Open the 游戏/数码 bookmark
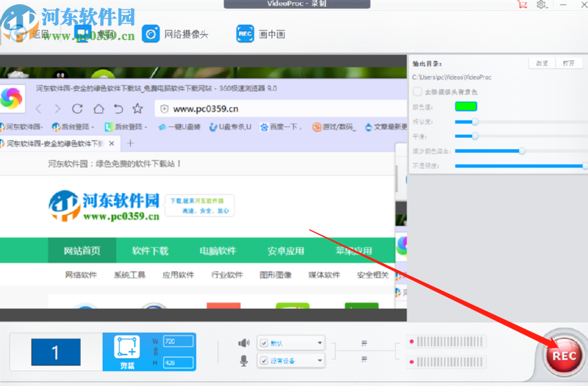The image size is (588, 386). click(333, 128)
